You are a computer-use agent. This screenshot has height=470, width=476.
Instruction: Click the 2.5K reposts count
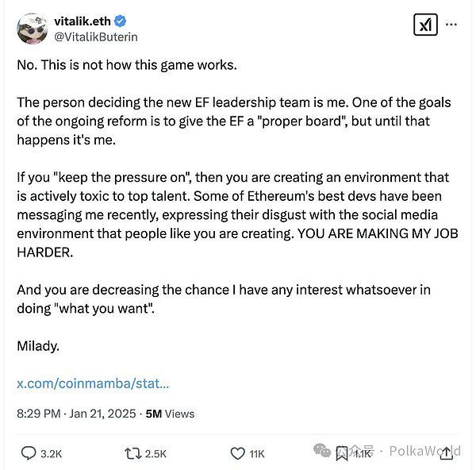[x=155, y=454]
